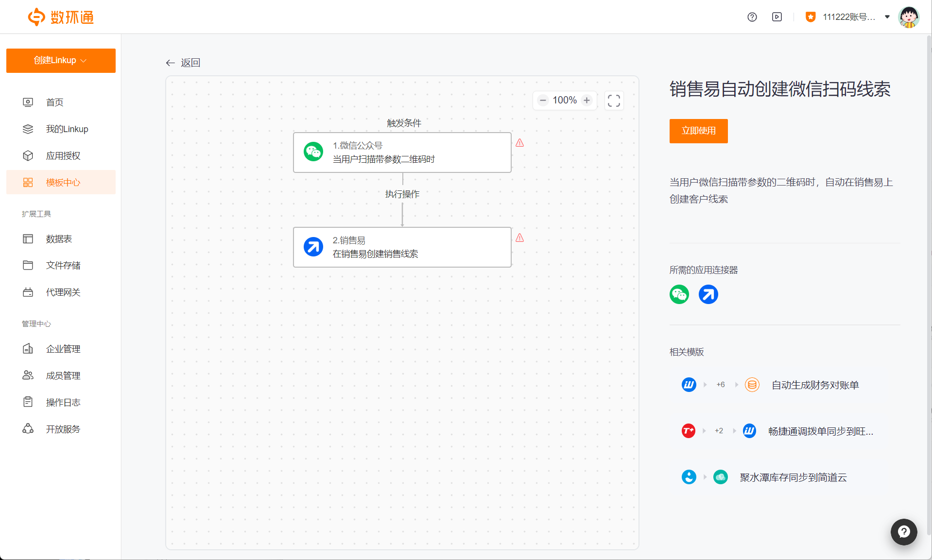Click the orange shield badge icon
Image resolution: width=932 pixels, height=560 pixels.
click(x=811, y=17)
